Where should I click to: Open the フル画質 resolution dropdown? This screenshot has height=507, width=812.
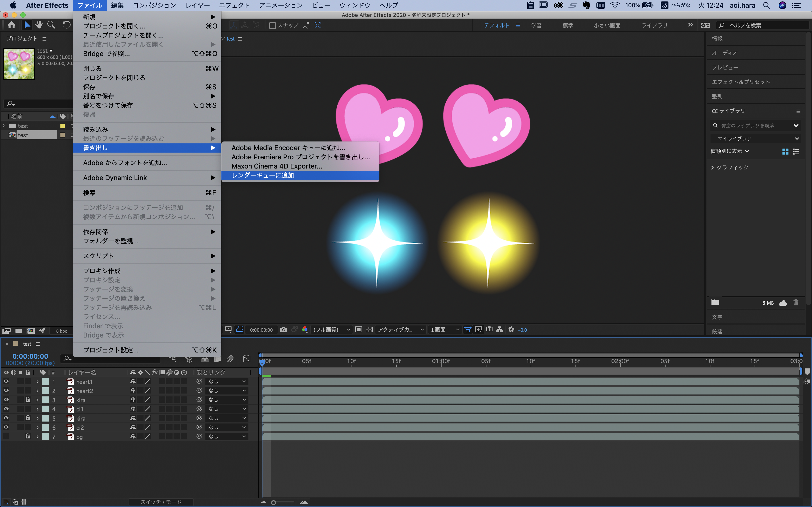(x=331, y=330)
